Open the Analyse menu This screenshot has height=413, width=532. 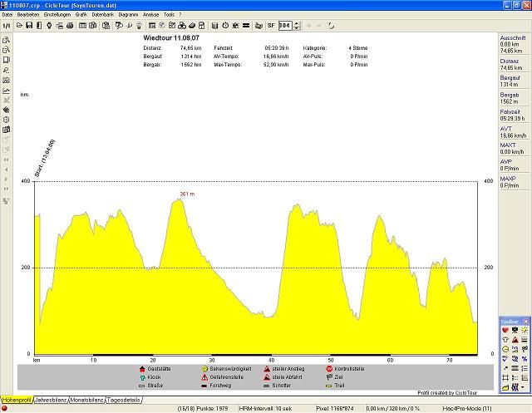click(x=150, y=15)
